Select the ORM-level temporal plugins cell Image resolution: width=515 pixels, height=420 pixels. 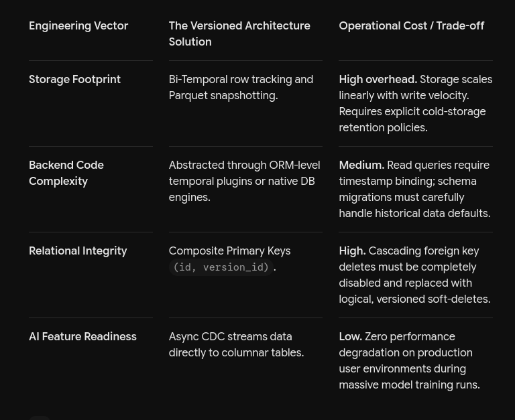pyautogui.click(x=244, y=181)
